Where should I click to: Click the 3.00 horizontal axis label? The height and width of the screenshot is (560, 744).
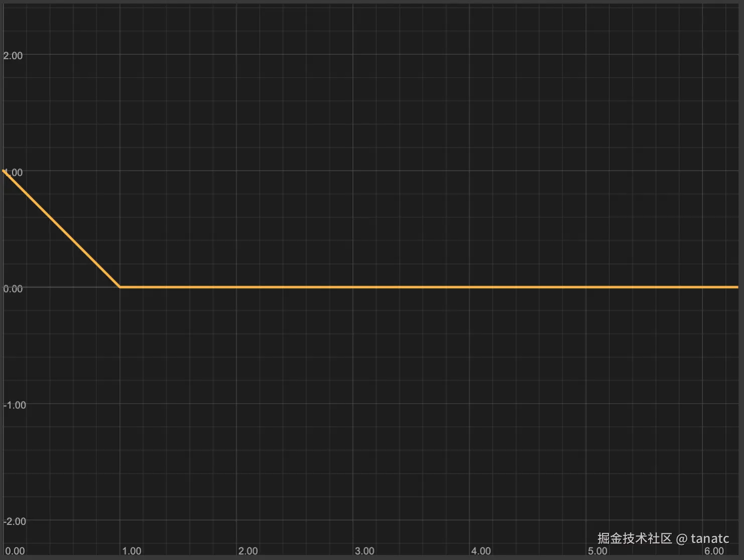[364, 551]
